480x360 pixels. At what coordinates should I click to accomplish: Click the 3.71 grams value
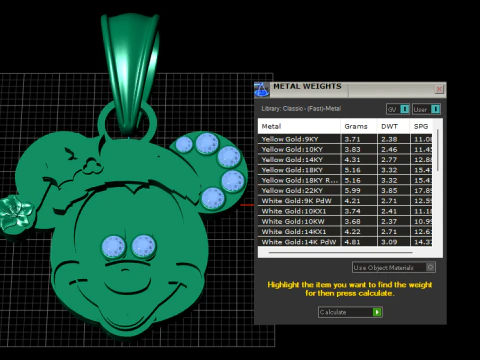[352, 139]
